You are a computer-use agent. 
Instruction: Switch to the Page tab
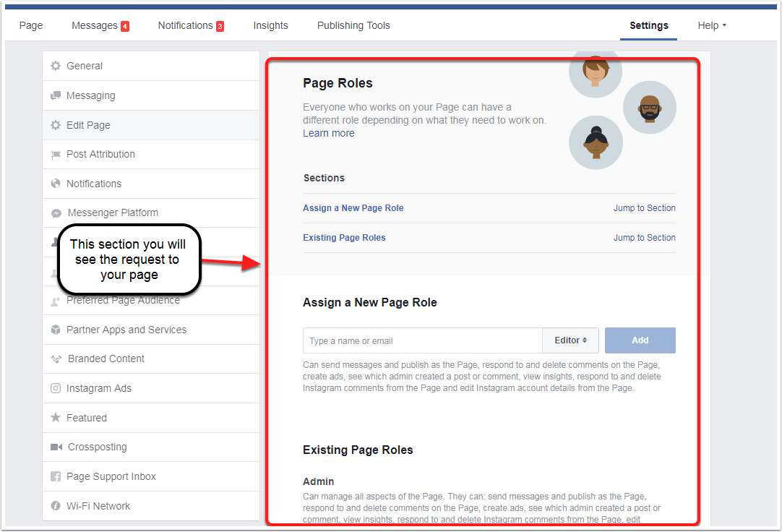pyautogui.click(x=31, y=25)
